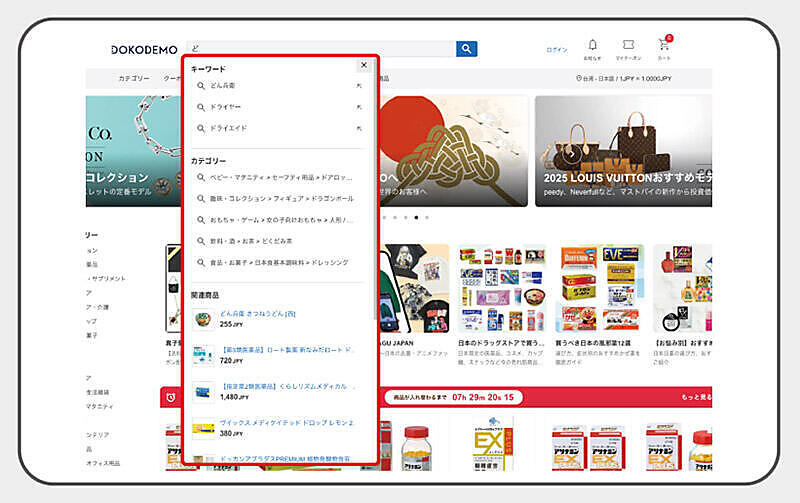This screenshot has height=503, width=800.
Task: Open the カテゴリー navigation dropdown
Action: pos(134,78)
